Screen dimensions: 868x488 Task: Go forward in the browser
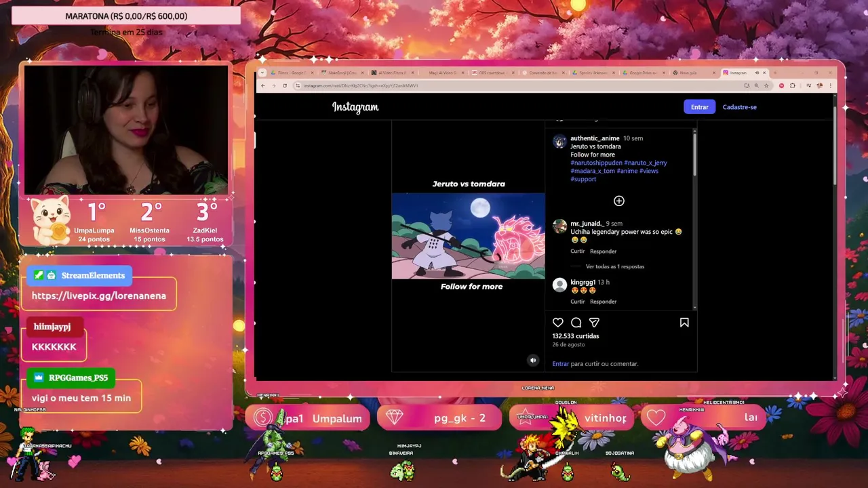click(x=273, y=85)
